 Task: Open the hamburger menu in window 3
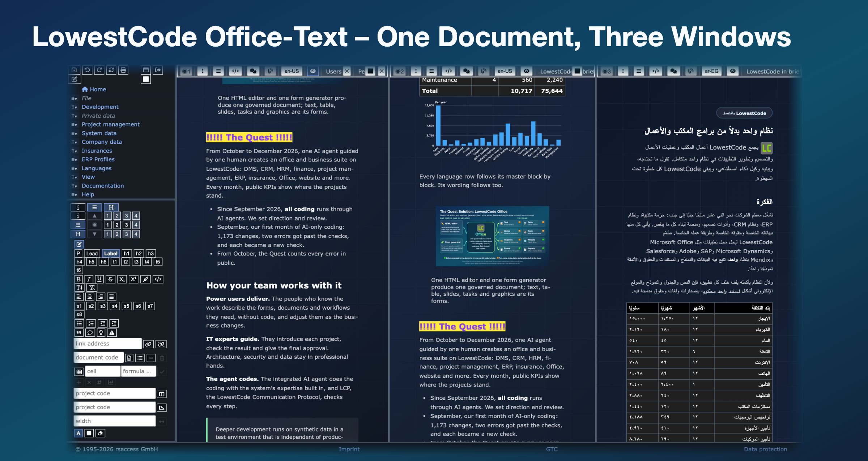coord(639,71)
